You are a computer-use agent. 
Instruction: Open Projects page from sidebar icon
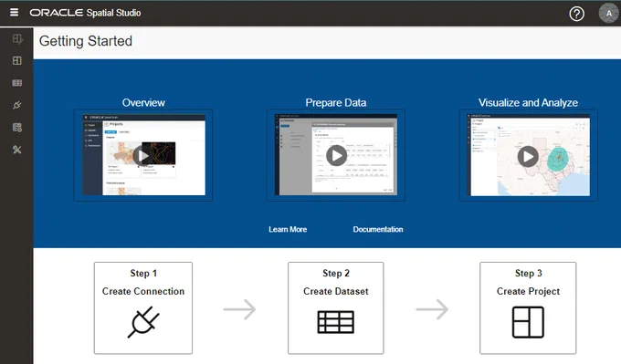pos(17,60)
